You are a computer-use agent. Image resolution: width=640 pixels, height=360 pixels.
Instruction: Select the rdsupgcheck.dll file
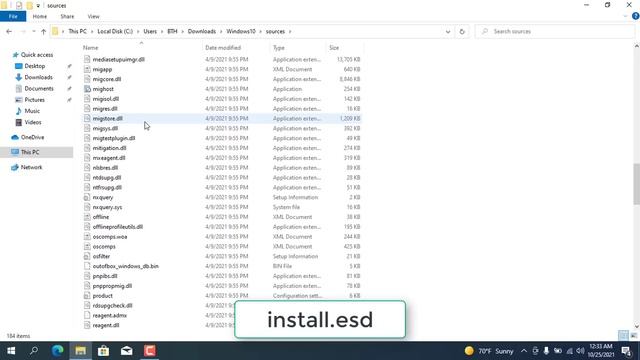pyautogui.click(x=112, y=306)
